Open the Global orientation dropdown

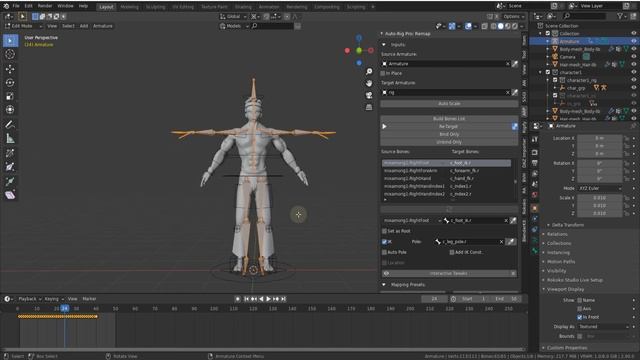[x=233, y=17]
